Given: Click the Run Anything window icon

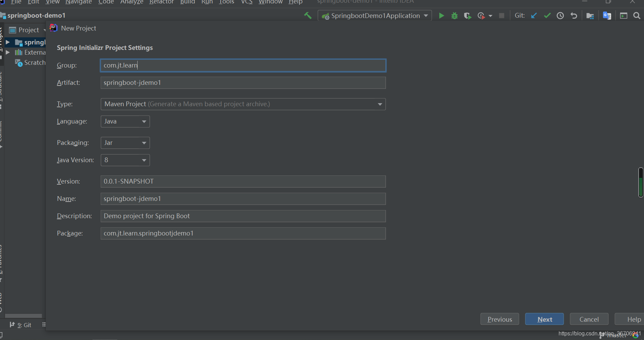Looking at the screenshot, I should (624, 16).
